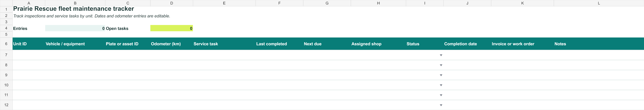Click the Status header cell
This screenshot has width=644, height=110.
pos(425,44)
